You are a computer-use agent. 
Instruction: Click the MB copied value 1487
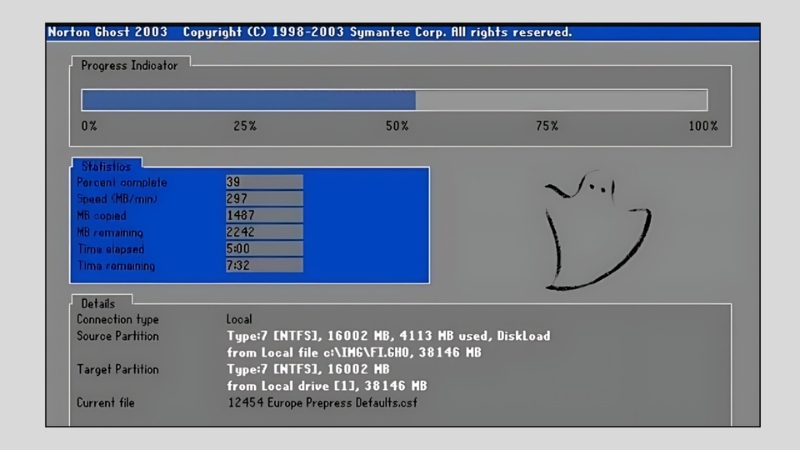[264, 215]
